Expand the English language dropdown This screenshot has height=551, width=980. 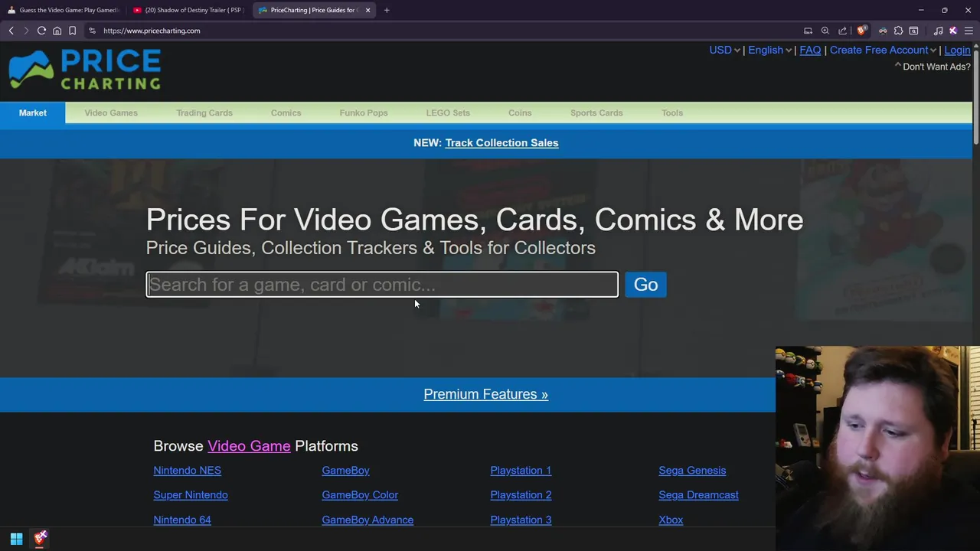point(769,50)
